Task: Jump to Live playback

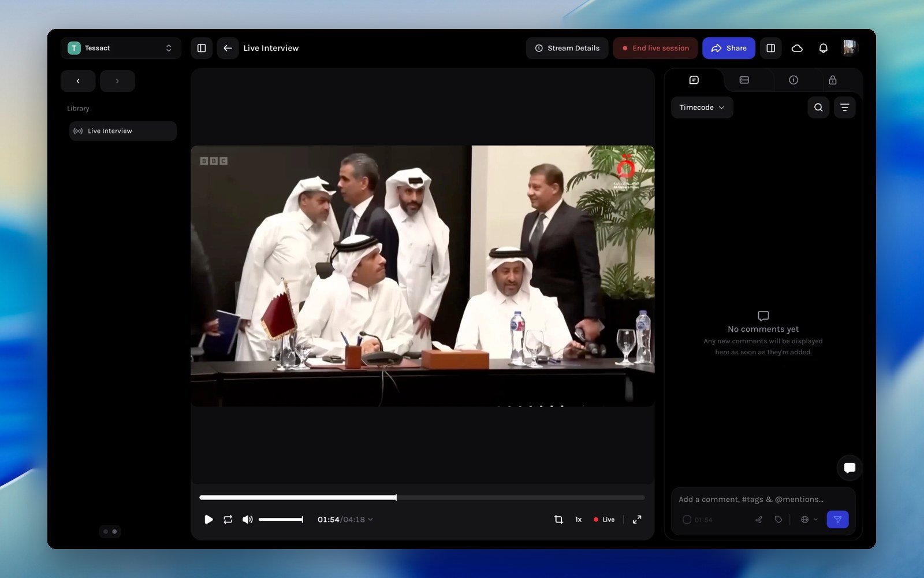Action: point(604,520)
